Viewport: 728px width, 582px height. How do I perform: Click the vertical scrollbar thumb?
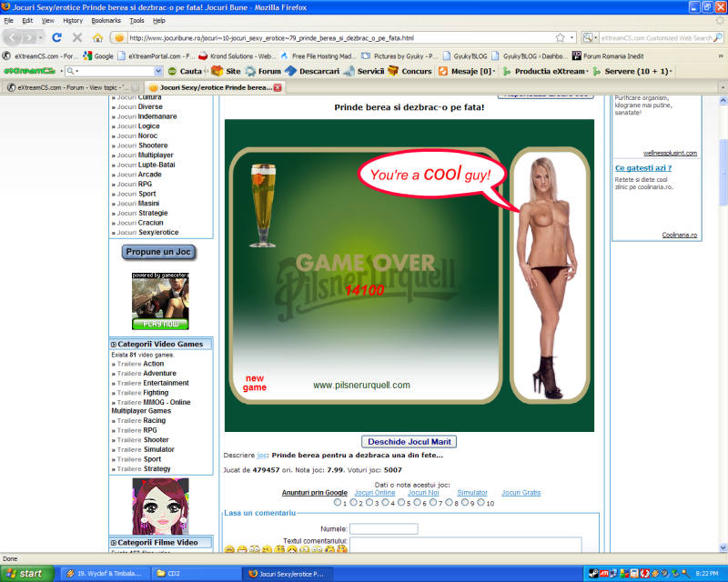(723, 172)
